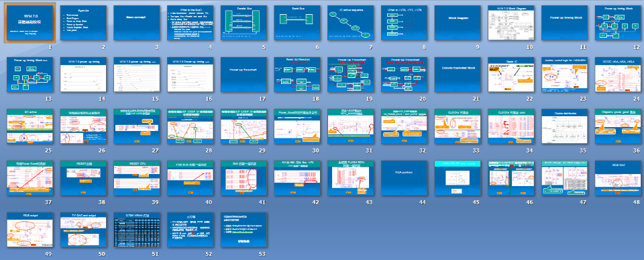Pick Circuits Exploded Block slide 21
644x260 pixels.
pos(458,75)
